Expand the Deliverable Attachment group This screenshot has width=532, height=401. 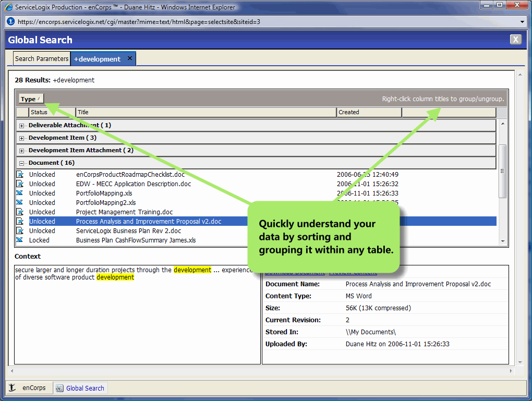point(22,126)
